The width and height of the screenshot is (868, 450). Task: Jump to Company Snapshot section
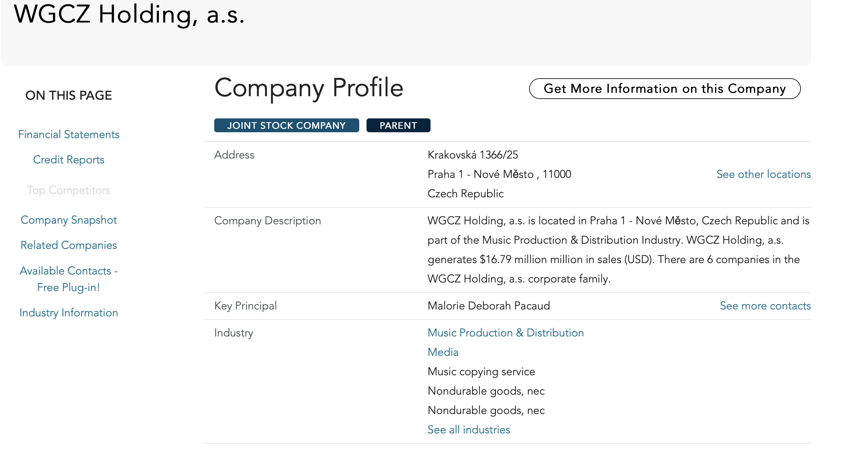point(69,220)
